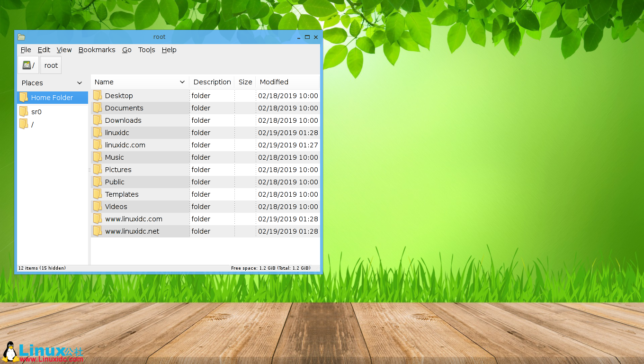This screenshot has width=644, height=364.
Task: Maximize the root file manager window
Action: [307, 37]
